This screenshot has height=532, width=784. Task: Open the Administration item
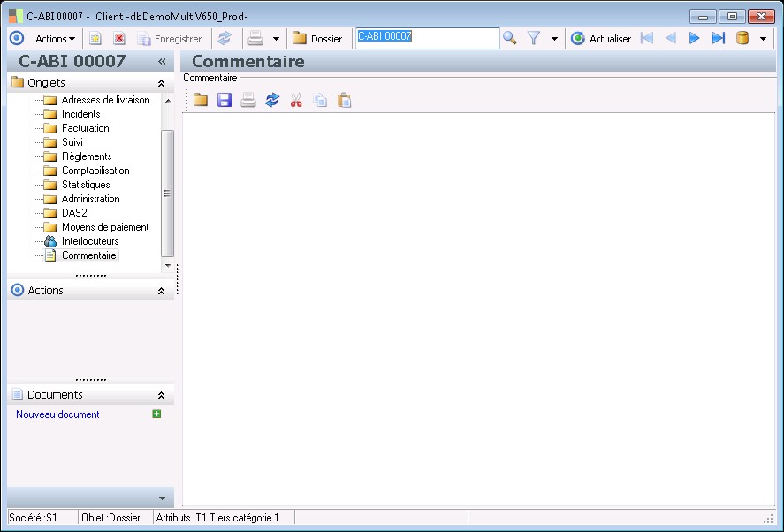coord(90,199)
